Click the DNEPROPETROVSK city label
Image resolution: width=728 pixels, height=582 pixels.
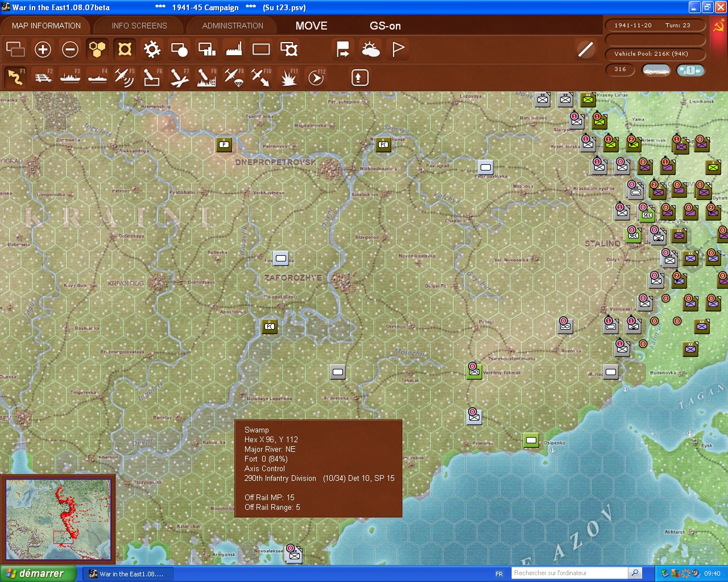(x=276, y=162)
